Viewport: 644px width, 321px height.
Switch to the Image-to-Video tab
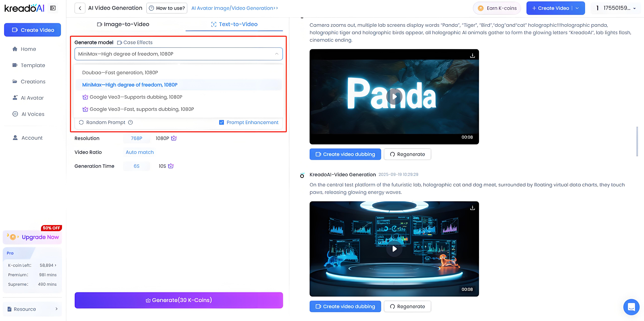tap(123, 24)
